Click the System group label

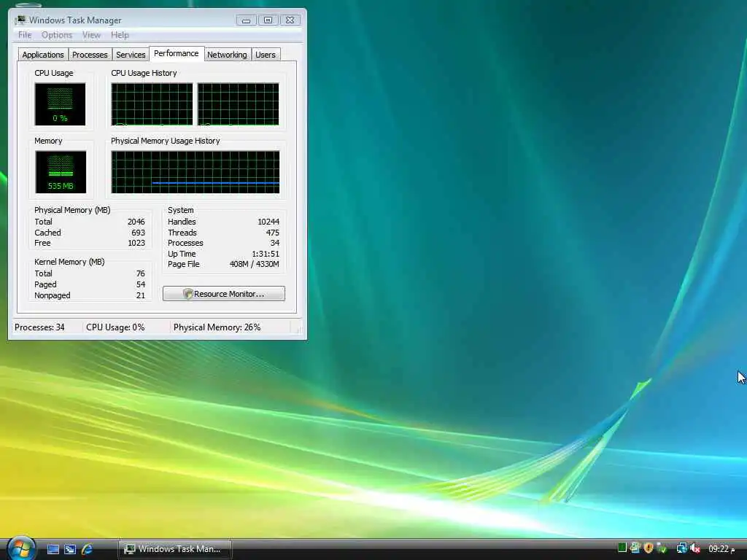pos(181,211)
